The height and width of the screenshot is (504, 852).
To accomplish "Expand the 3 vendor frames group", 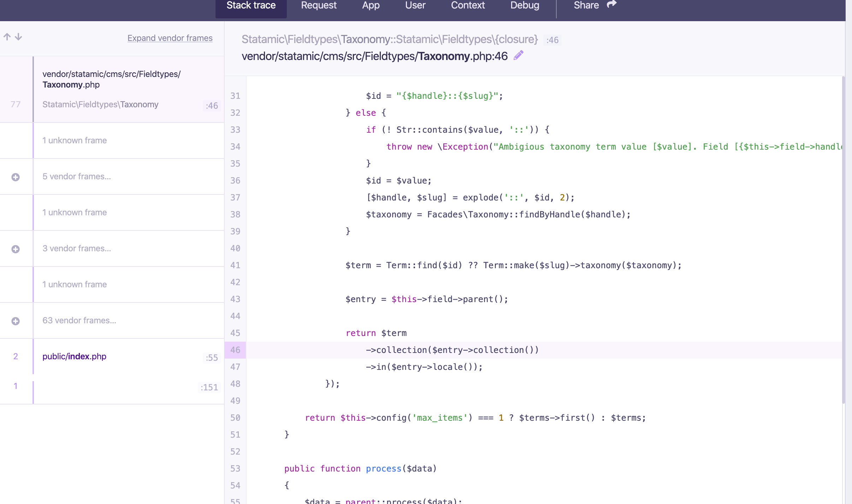I will (x=76, y=248).
